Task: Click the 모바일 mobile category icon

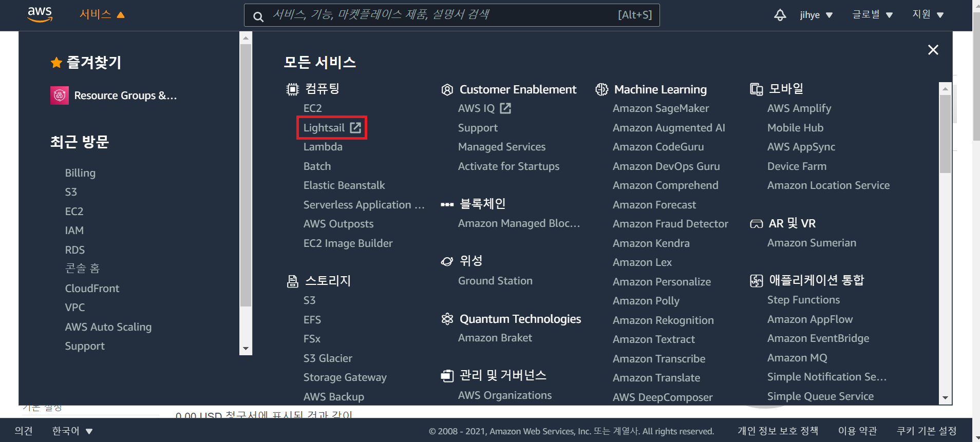Action: [x=756, y=89]
